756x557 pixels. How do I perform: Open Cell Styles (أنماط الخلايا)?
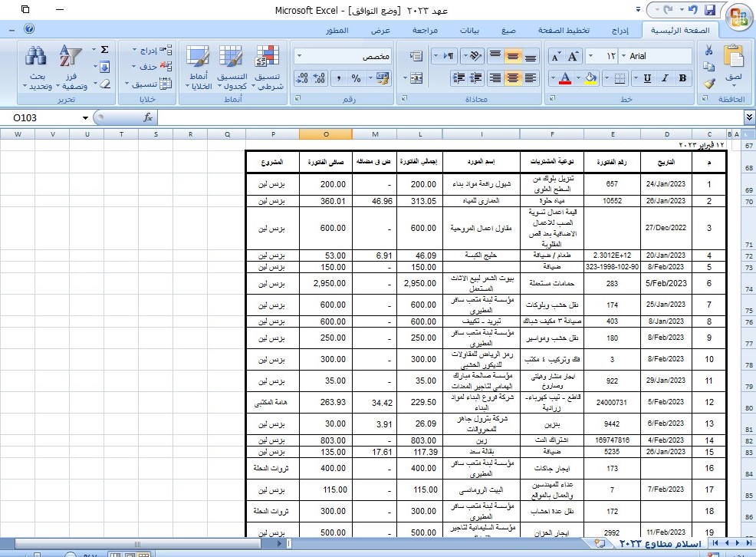[x=199, y=68]
